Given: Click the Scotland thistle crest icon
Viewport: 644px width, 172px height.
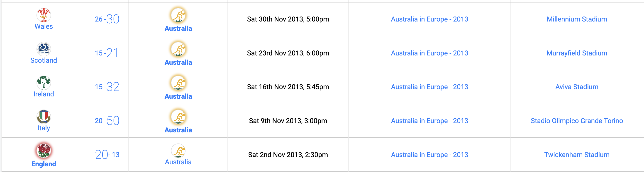Looking at the screenshot, I should tap(44, 48).
